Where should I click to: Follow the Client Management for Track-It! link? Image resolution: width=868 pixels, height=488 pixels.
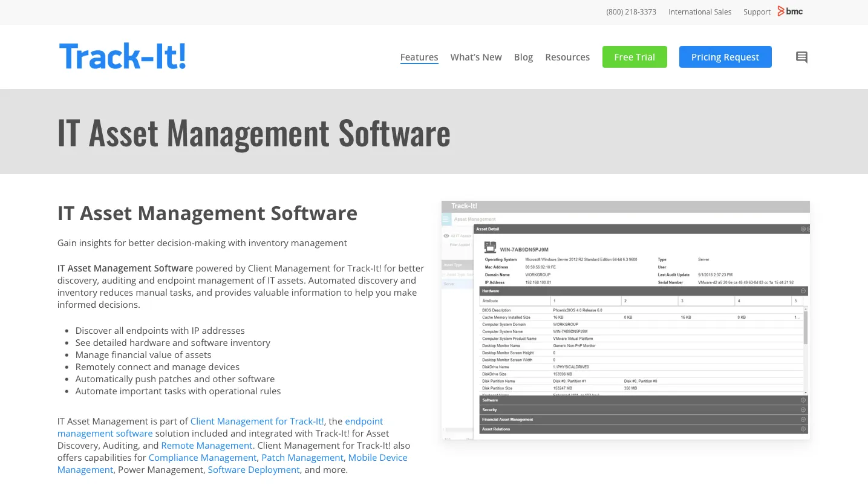(x=258, y=421)
